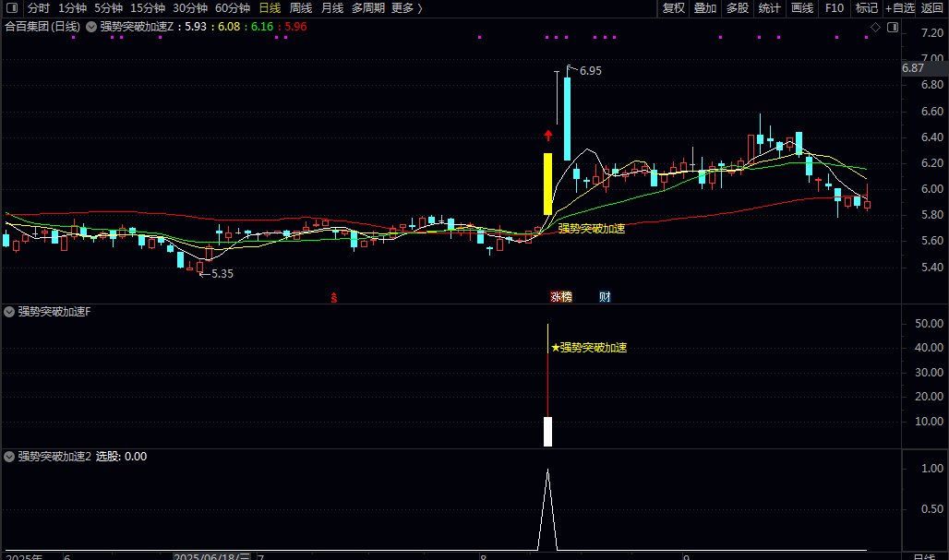
Task: Expand the 强势突破加速F indicator menu
Action: 9,312
